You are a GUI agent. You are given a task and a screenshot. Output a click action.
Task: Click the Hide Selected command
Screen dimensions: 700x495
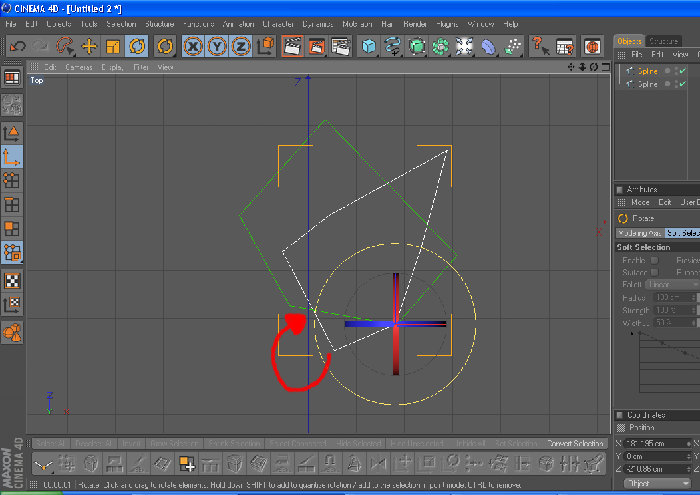coord(358,444)
